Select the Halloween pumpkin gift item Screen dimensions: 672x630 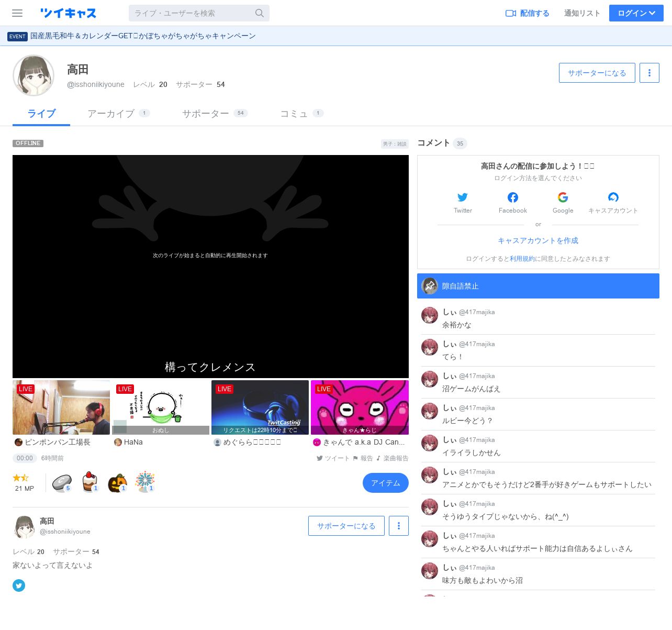[117, 482]
